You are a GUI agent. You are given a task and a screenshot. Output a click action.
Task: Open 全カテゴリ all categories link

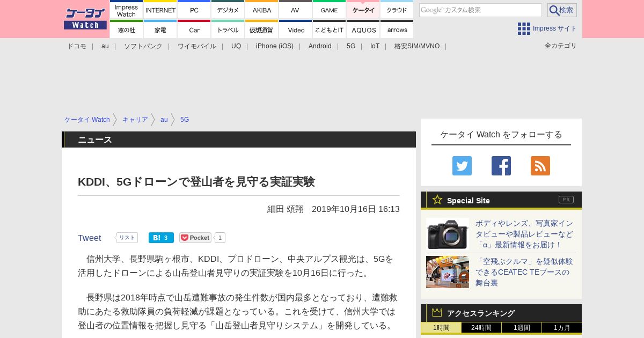561,46
